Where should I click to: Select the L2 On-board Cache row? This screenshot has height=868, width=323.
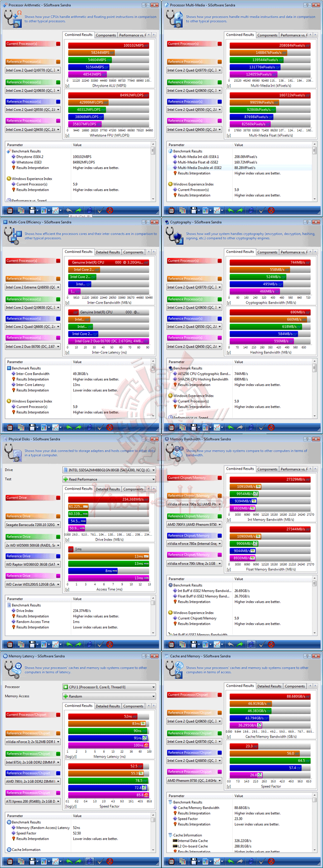click(x=240, y=846)
